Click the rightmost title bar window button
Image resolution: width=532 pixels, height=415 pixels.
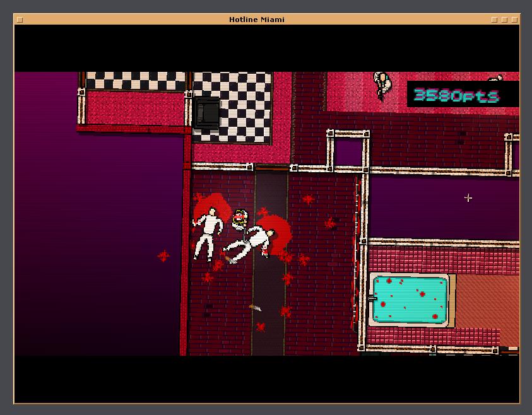pos(514,20)
